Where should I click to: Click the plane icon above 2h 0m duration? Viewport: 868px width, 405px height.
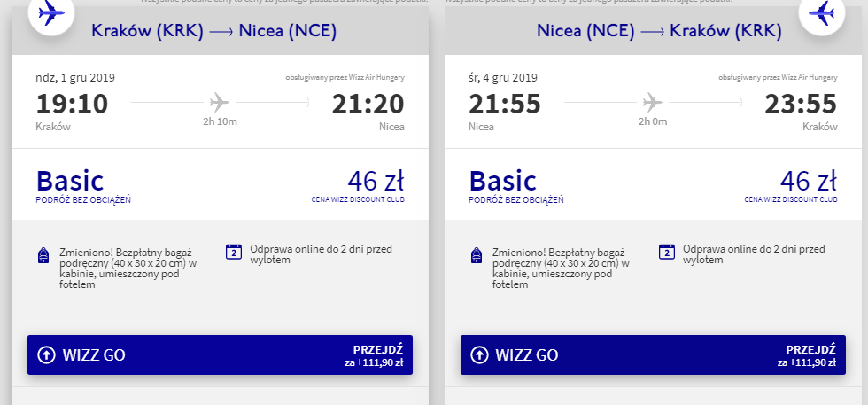653,101
